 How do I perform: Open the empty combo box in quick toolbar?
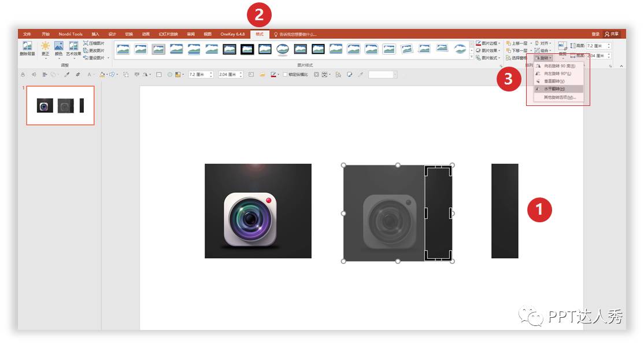point(383,75)
